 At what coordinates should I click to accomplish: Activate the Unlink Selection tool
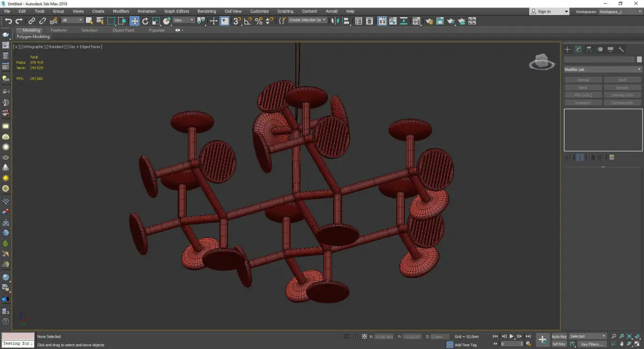coord(42,21)
